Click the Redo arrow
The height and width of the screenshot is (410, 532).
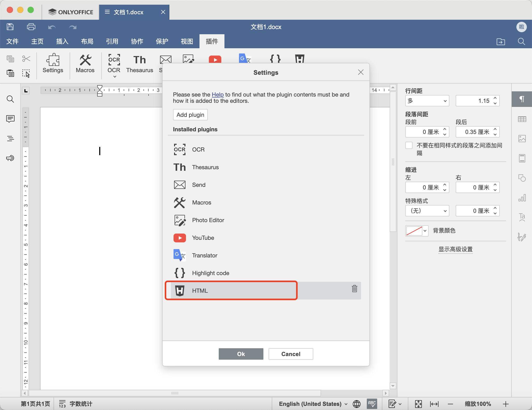coord(73,27)
